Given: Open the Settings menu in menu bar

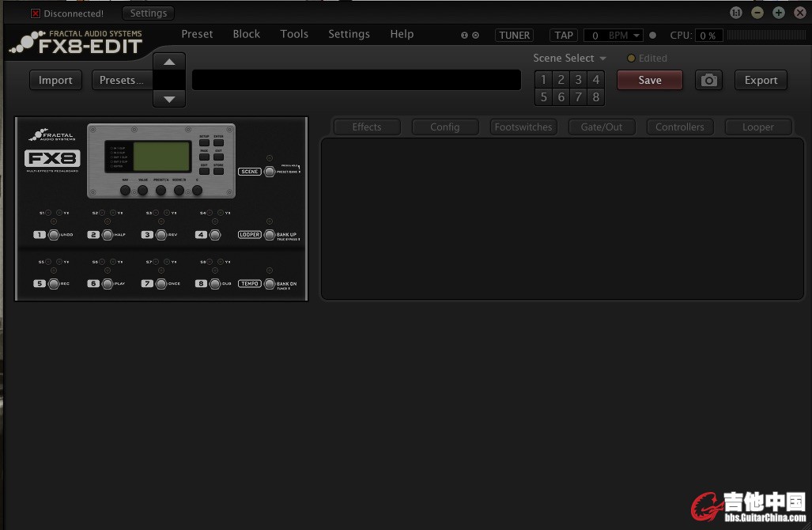Looking at the screenshot, I should 349,34.
